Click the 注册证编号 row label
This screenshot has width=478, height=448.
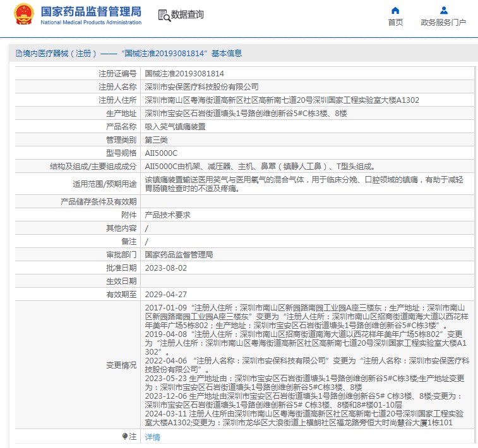(117, 73)
